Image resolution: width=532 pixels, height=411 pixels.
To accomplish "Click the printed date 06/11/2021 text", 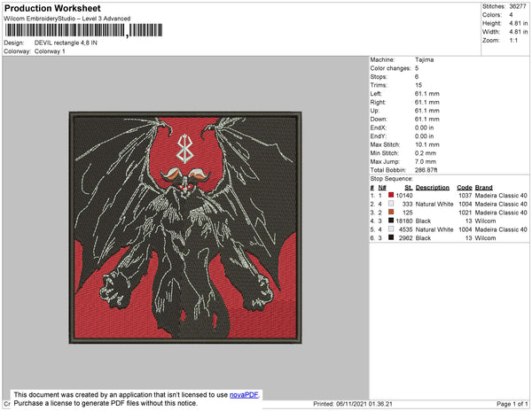I will tap(351, 404).
